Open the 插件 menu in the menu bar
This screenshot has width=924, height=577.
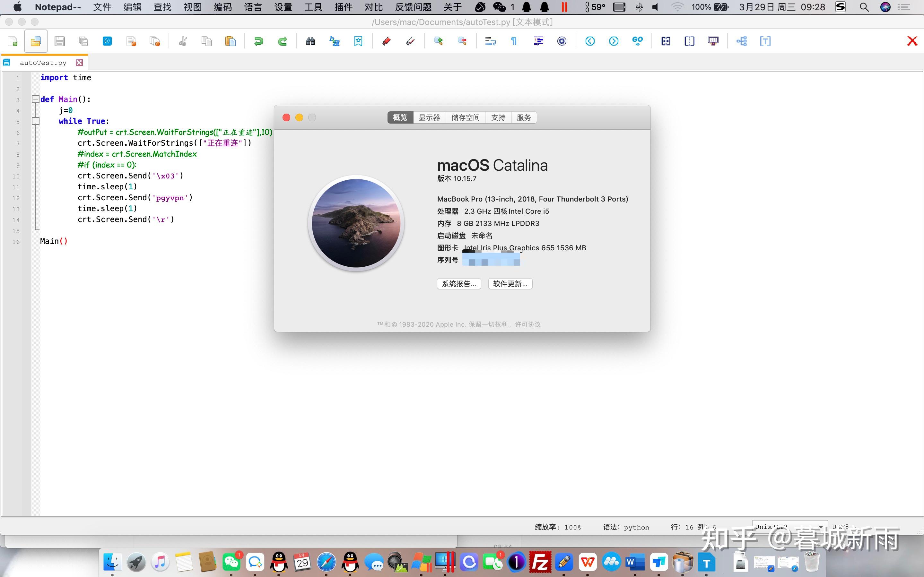coord(344,7)
